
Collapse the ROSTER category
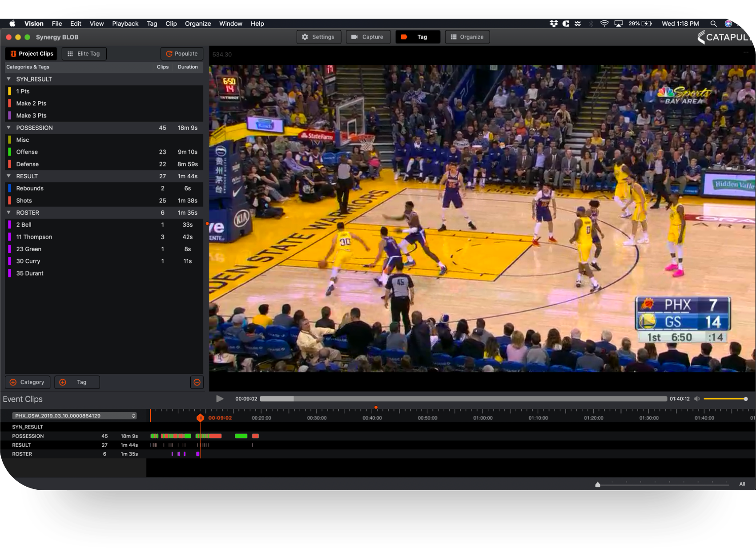pos(8,212)
